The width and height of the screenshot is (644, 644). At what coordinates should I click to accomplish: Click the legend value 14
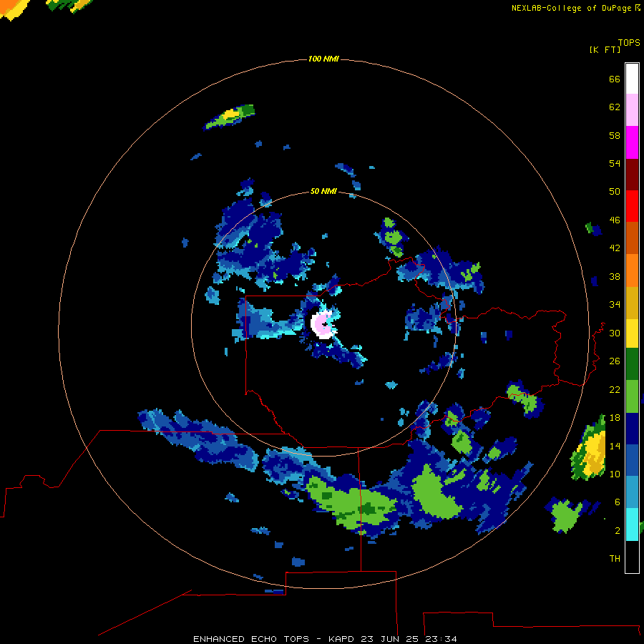tap(615, 446)
